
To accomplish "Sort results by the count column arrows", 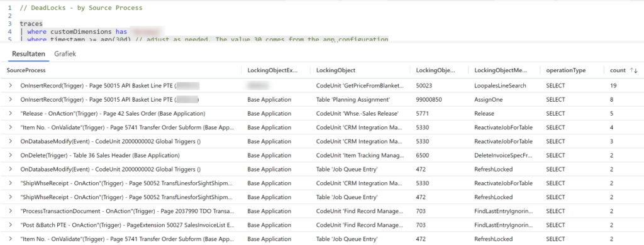I will point(633,70).
